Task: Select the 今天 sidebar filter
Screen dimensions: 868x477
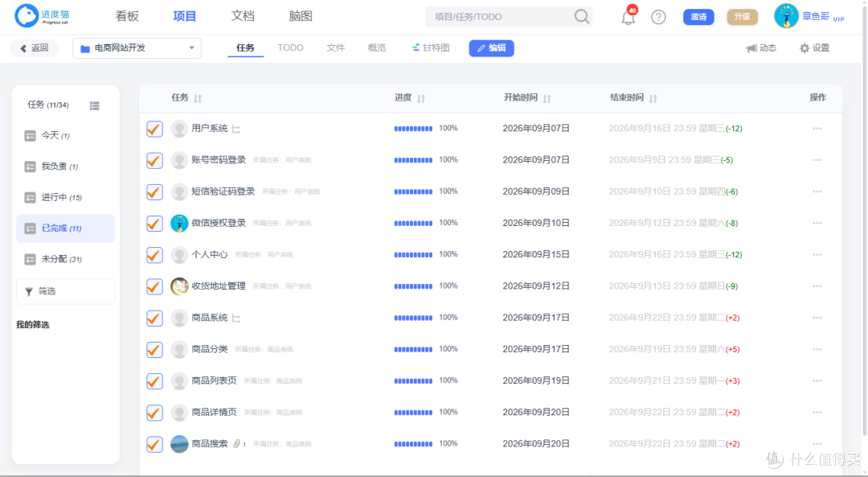Action: [65, 136]
